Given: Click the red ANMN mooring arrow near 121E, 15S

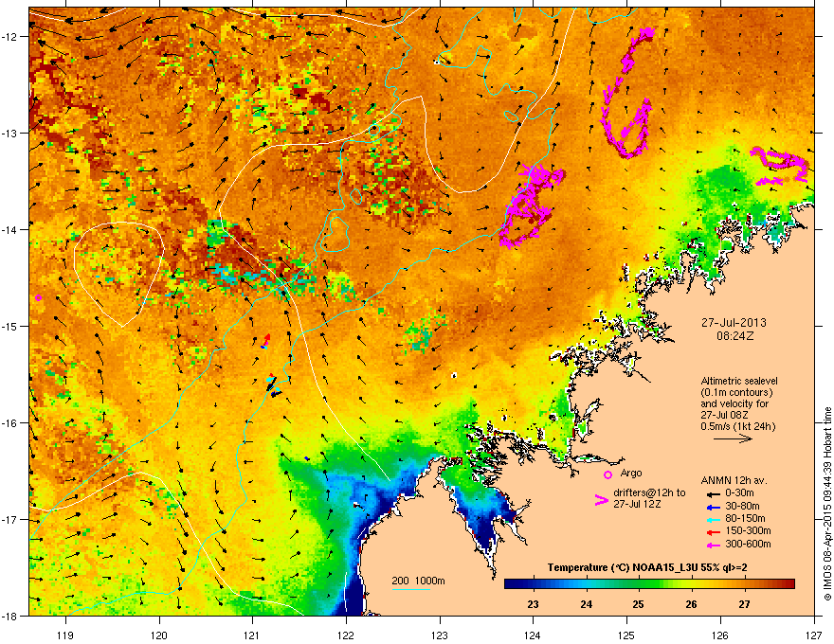Looking at the screenshot, I should 266,341.
